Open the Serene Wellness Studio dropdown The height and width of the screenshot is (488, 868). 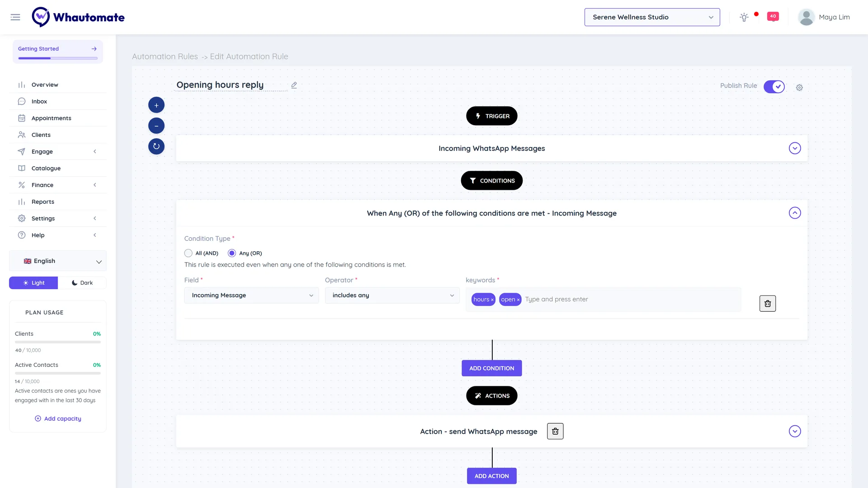[652, 17]
